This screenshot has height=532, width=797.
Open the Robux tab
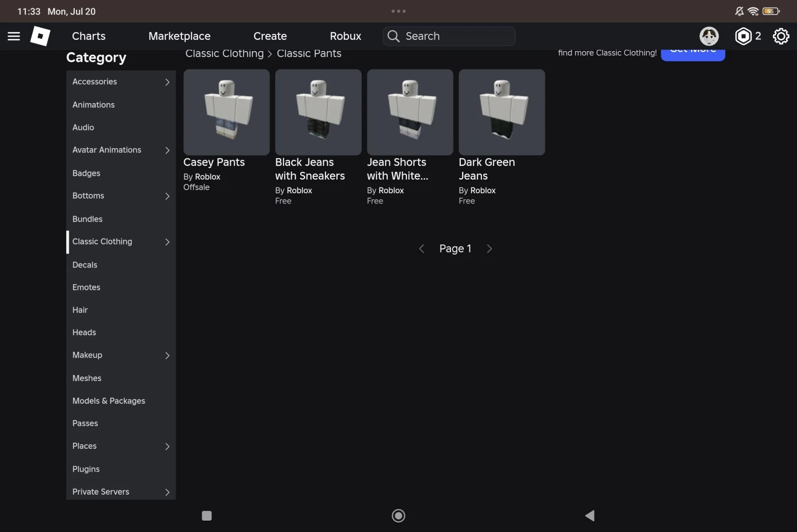click(x=345, y=36)
